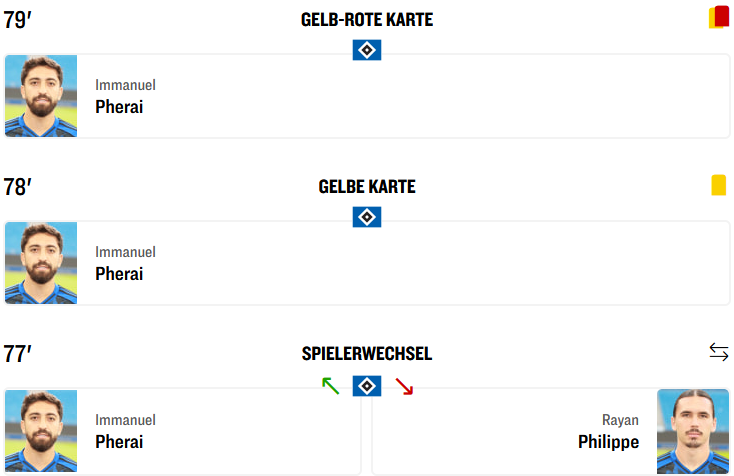Click the Spielerwechsel heading
Viewport: 734px width, 476px height.
pos(367,353)
